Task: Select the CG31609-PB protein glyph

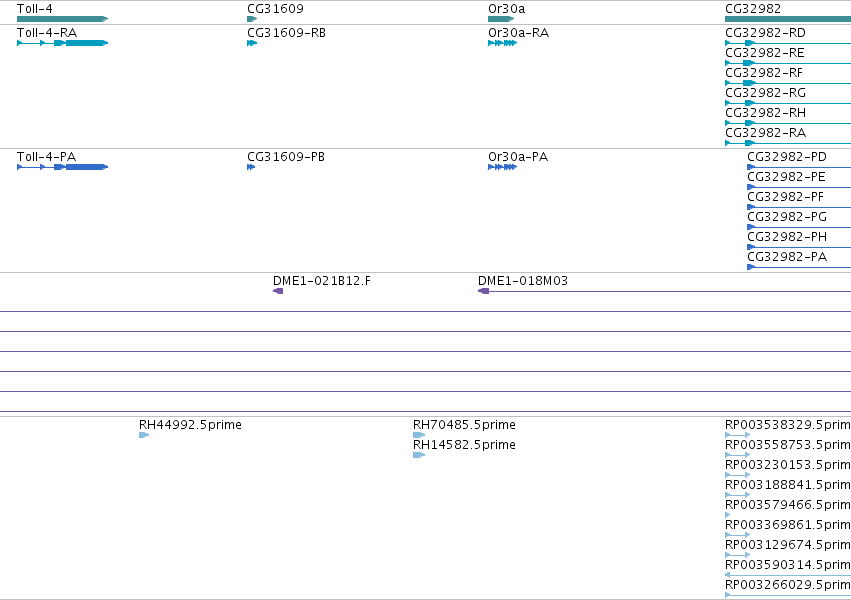Action: coord(251,167)
